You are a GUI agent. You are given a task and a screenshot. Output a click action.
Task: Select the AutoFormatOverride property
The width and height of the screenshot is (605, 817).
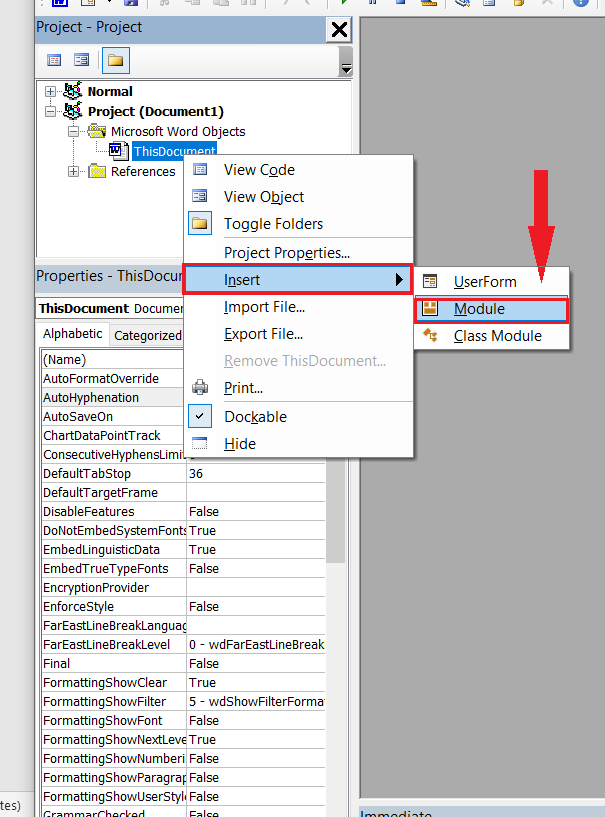pos(112,378)
